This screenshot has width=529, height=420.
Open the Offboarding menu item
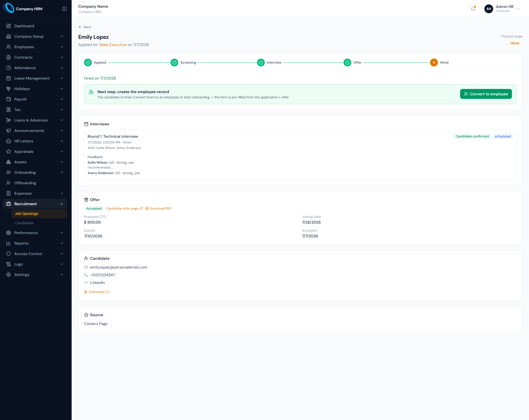(35, 183)
